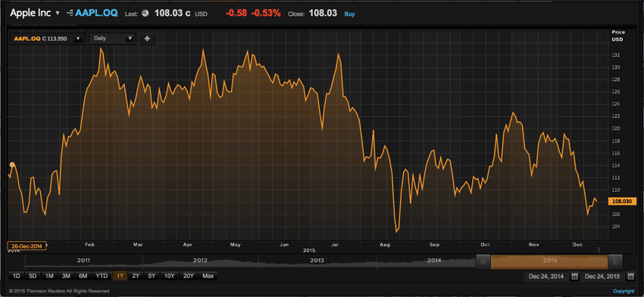This screenshot has height=297, width=644.
Task: Select the Max range button
Action: 208,276
